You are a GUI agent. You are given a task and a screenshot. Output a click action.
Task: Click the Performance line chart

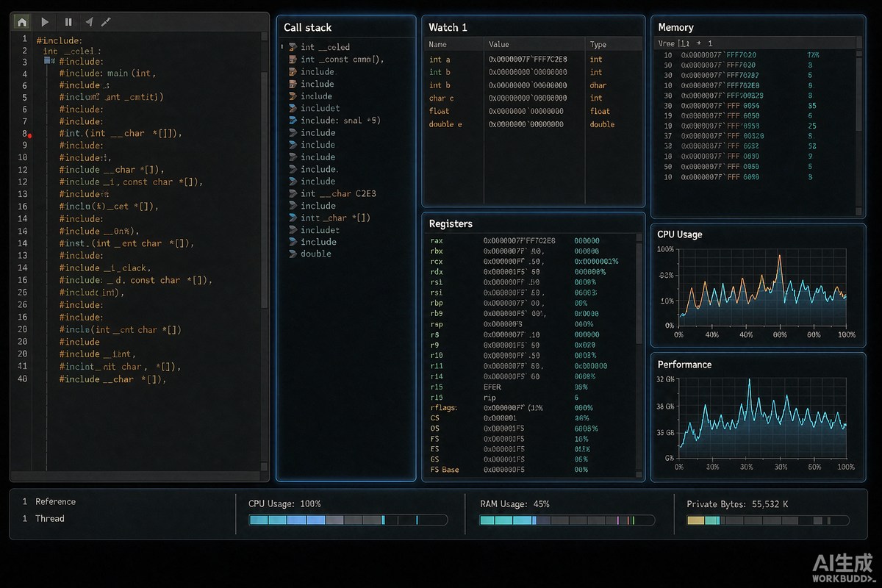tap(761, 419)
